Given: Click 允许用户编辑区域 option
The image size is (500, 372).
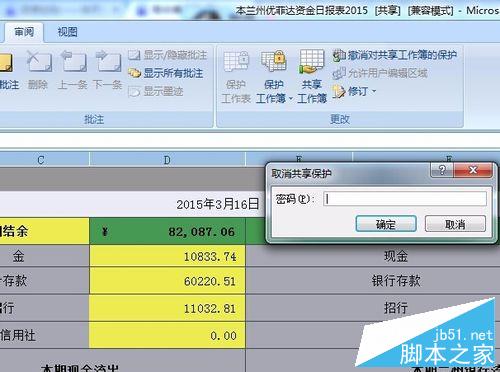Looking at the screenshot, I should point(380,73).
